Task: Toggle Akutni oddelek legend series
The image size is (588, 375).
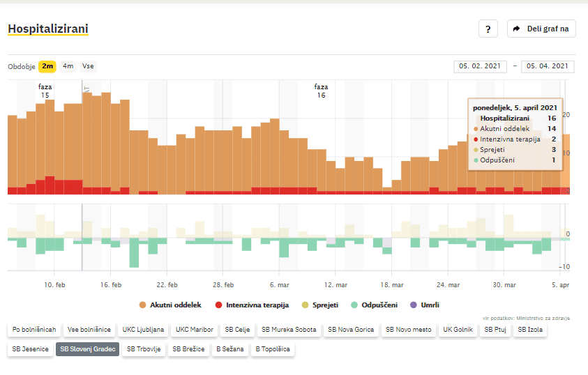Action: [170, 305]
